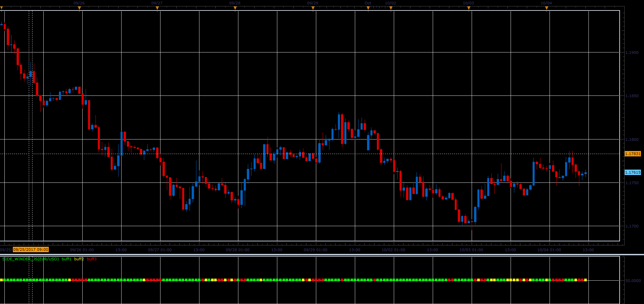Viewport: 644px width, 304px height.
Task: Select the blue 1.17615 current price tag
Action: point(633,172)
